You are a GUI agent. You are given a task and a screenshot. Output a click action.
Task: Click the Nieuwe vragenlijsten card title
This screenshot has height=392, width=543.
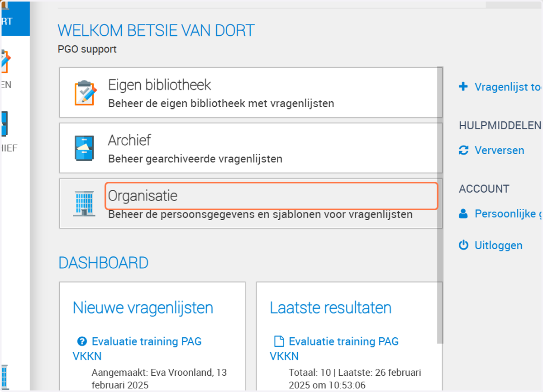pos(143,307)
